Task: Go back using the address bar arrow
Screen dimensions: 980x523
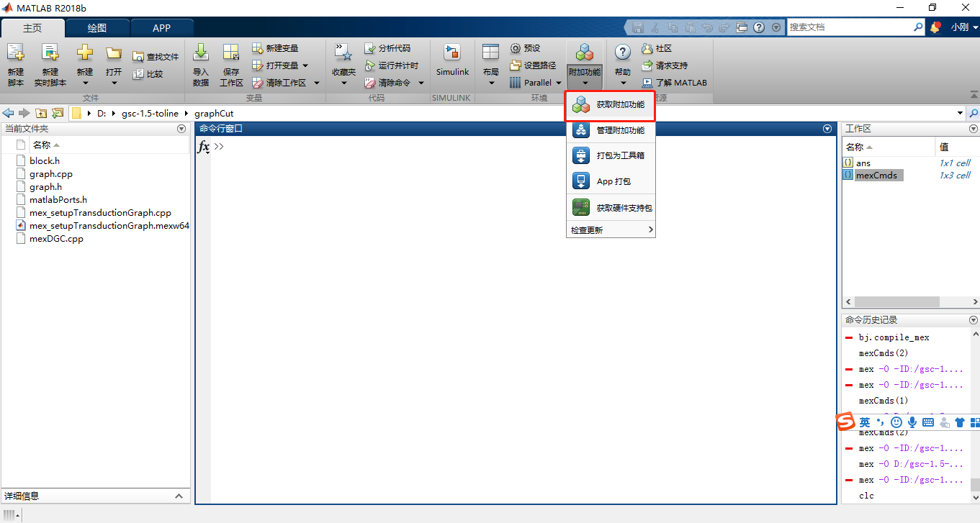Action: tap(9, 113)
